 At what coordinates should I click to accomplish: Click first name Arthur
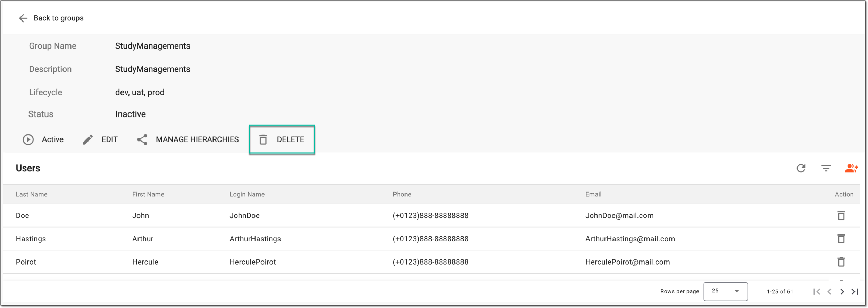coord(143,239)
